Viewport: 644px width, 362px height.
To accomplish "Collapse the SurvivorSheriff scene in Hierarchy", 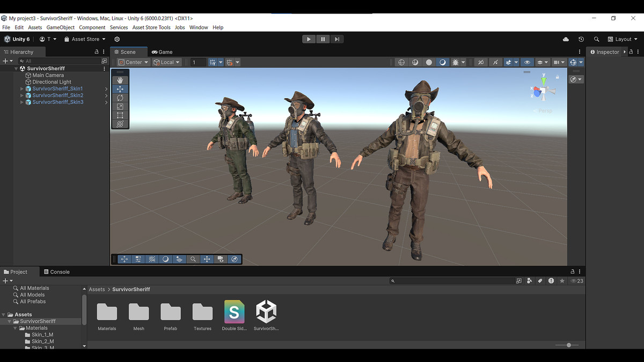I will click(16, 69).
